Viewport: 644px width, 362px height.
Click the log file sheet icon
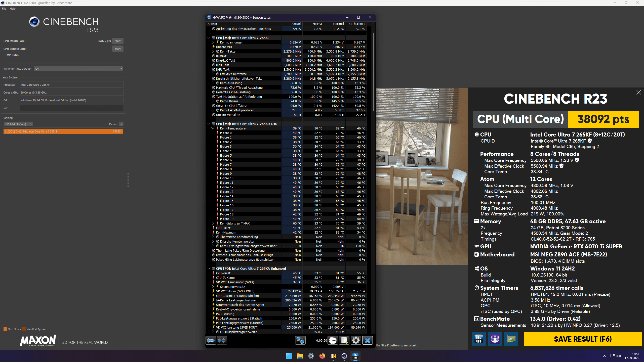(344, 340)
